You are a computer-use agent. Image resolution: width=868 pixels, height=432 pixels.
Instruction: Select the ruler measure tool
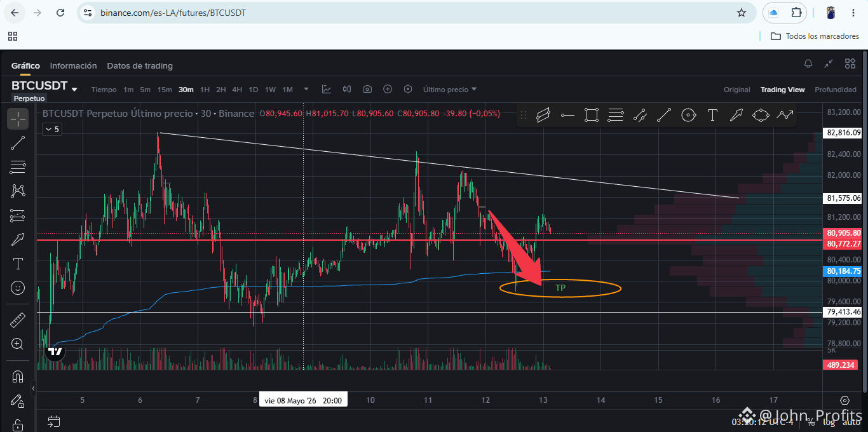[x=18, y=320]
